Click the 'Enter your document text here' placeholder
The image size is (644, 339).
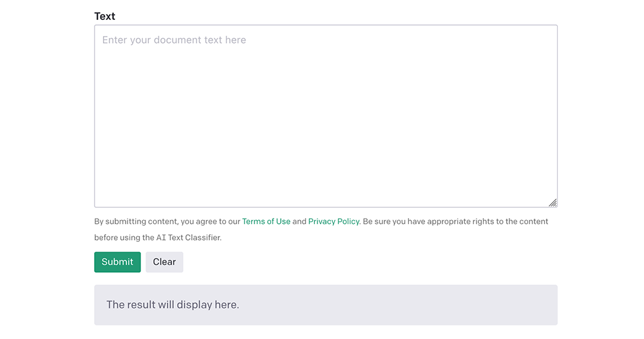pyautogui.click(x=174, y=40)
